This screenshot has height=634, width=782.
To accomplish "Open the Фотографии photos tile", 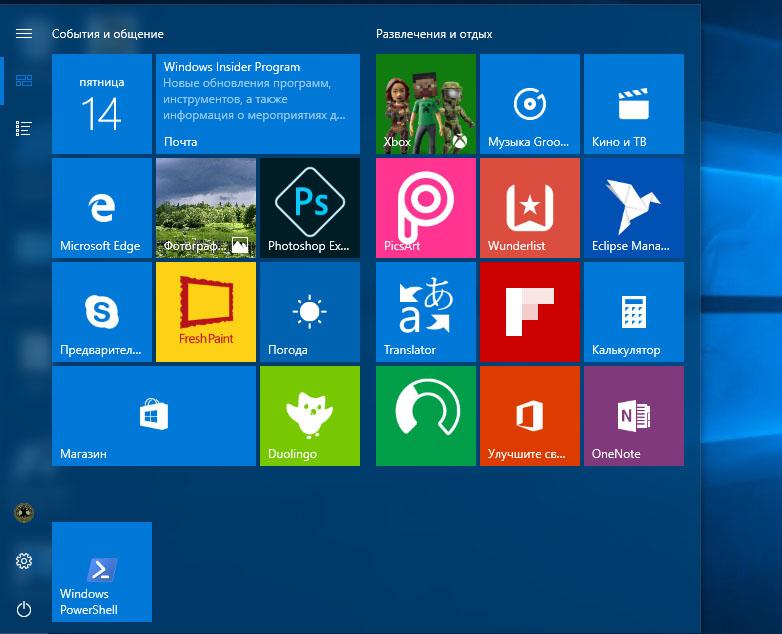I will tap(206, 208).
